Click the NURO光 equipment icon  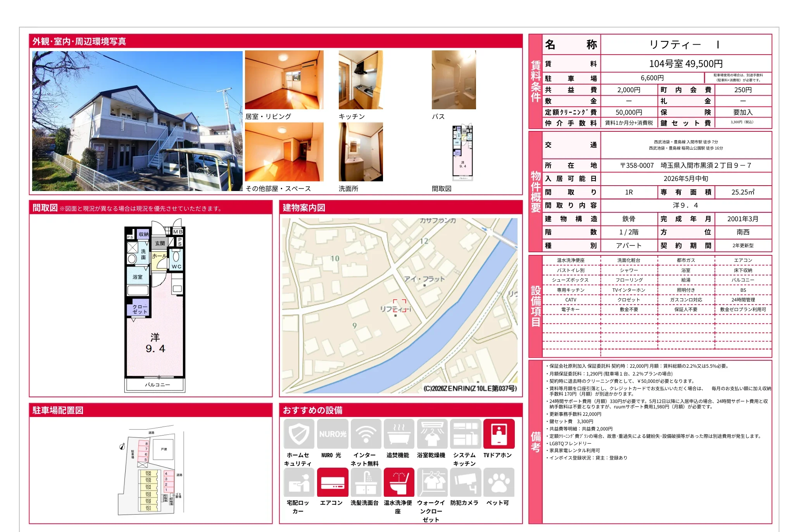[332, 434]
